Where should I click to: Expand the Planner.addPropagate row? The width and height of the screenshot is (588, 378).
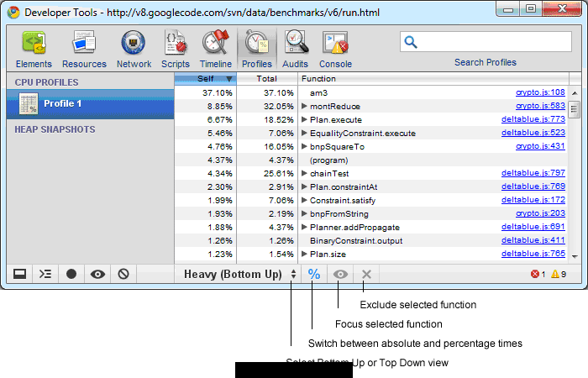tap(304, 228)
